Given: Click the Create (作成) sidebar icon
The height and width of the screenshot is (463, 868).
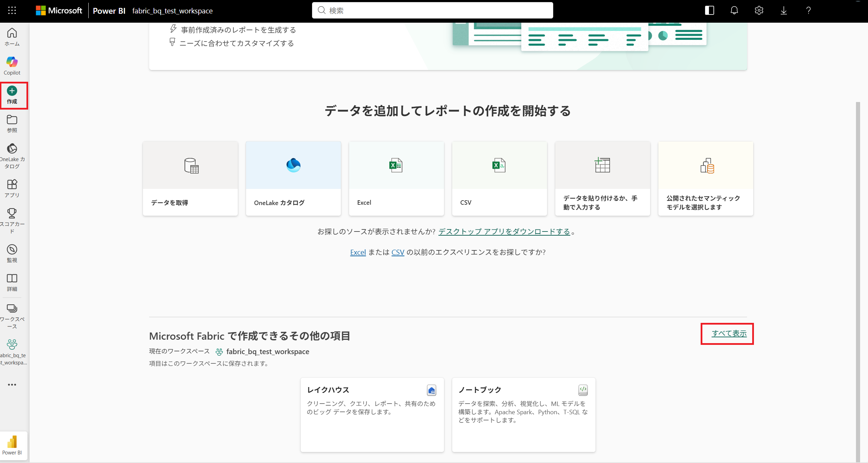Looking at the screenshot, I should [12, 95].
